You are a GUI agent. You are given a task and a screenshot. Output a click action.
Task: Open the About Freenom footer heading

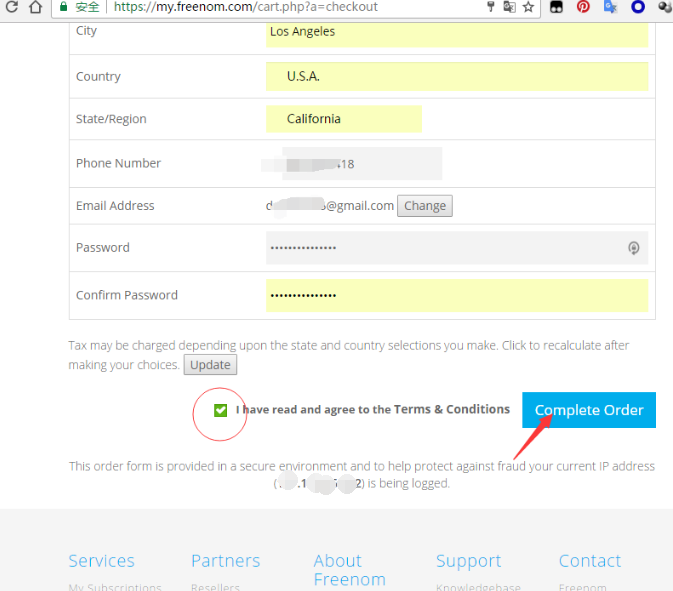tap(350, 570)
